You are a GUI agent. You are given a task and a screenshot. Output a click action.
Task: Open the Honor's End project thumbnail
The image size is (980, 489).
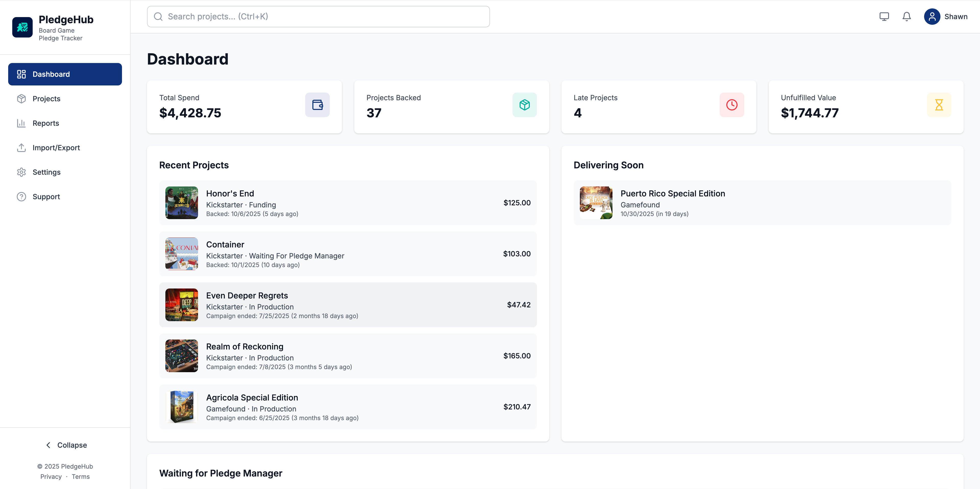coord(181,203)
